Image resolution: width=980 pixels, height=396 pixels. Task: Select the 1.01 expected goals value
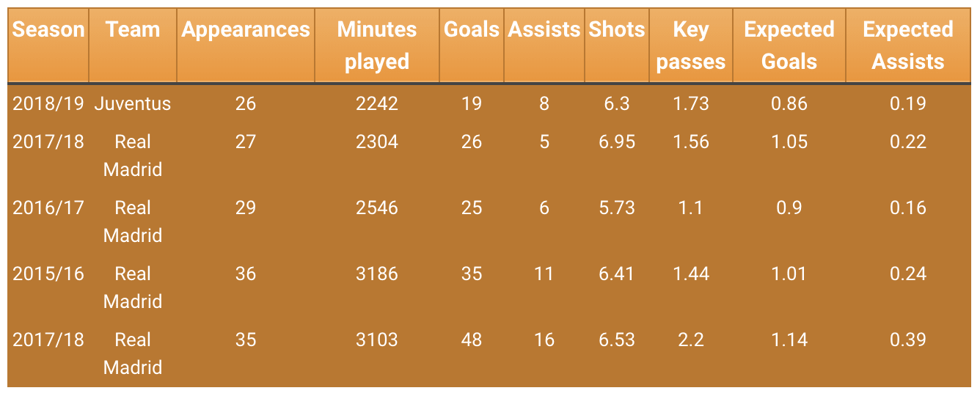click(789, 274)
